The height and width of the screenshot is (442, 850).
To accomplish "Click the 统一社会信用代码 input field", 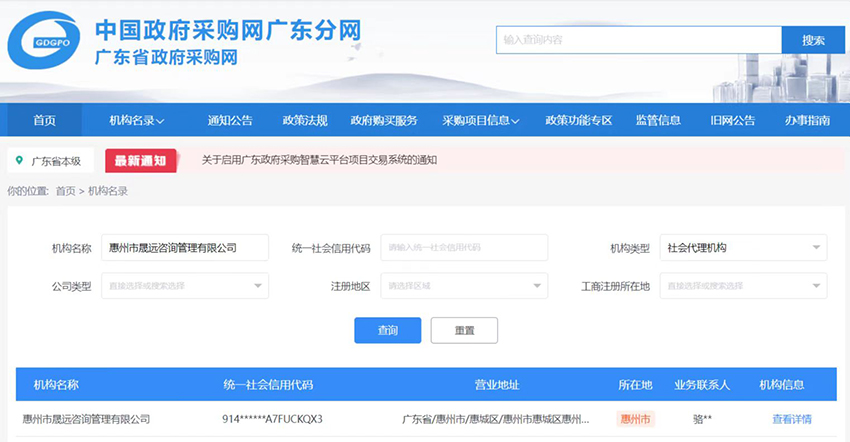I will pos(464,248).
